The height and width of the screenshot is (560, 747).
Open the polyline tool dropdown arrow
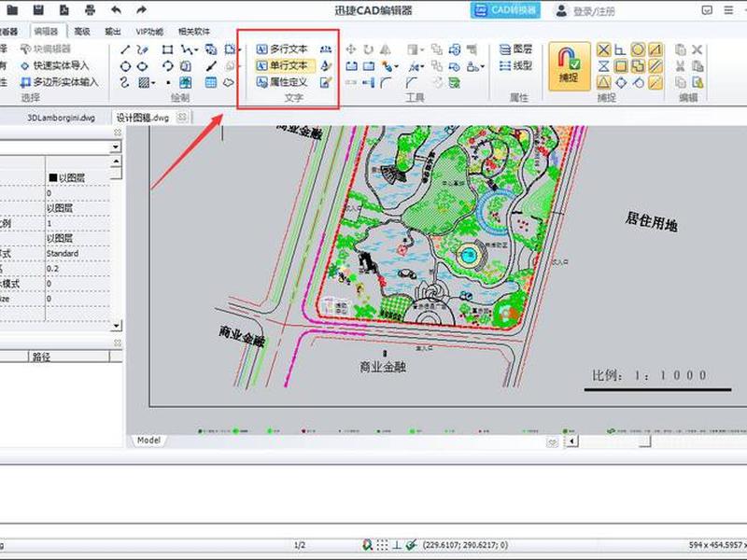[196, 49]
